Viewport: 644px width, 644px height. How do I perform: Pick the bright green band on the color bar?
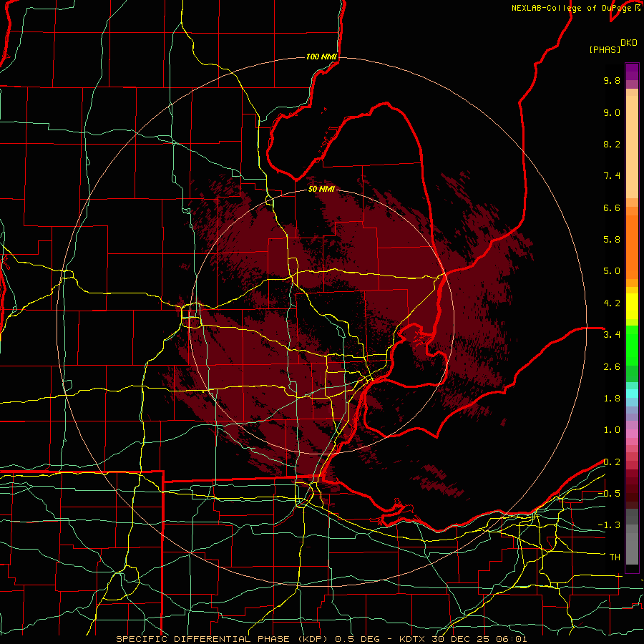pyautogui.click(x=632, y=345)
